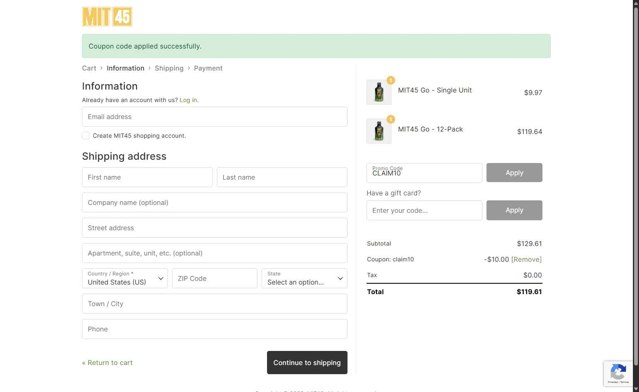639x392 pixels.
Task: Click the MIT45 Go - Single Unit name
Action: tap(435, 90)
